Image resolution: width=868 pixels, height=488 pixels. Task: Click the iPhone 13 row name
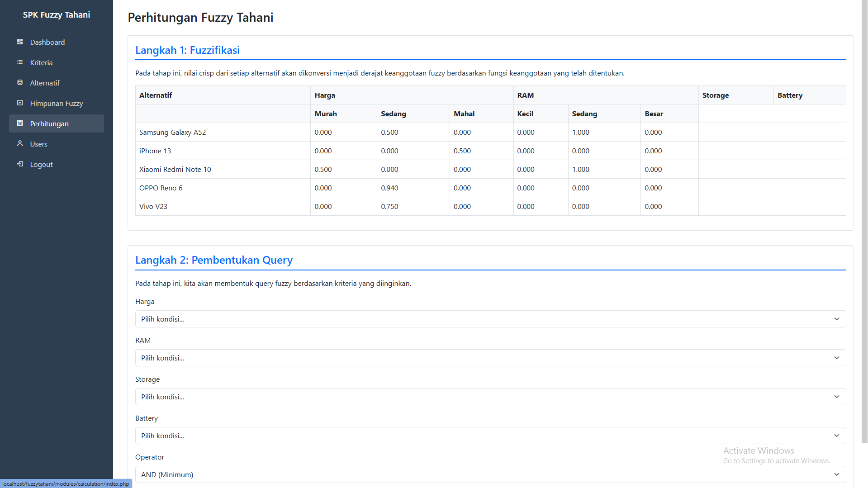(x=155, y=151)
